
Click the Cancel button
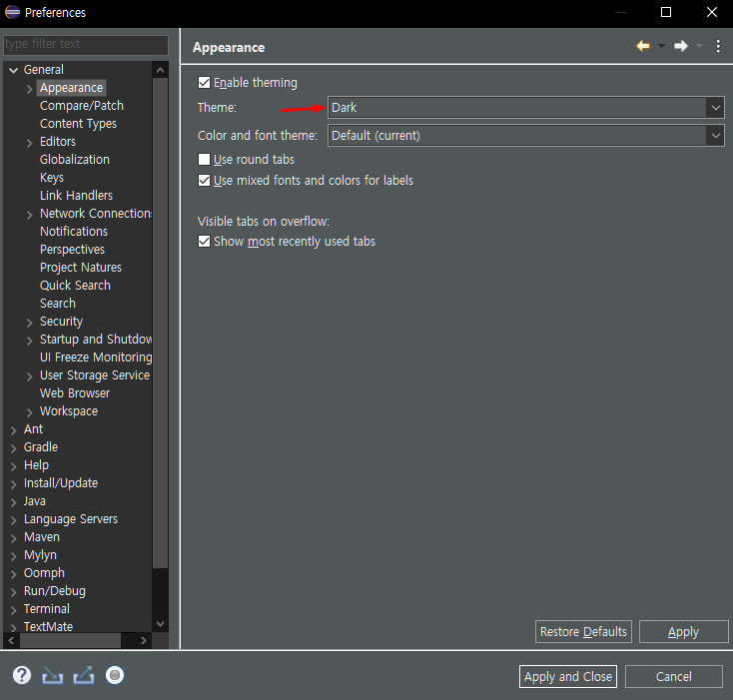pos(674,677)
